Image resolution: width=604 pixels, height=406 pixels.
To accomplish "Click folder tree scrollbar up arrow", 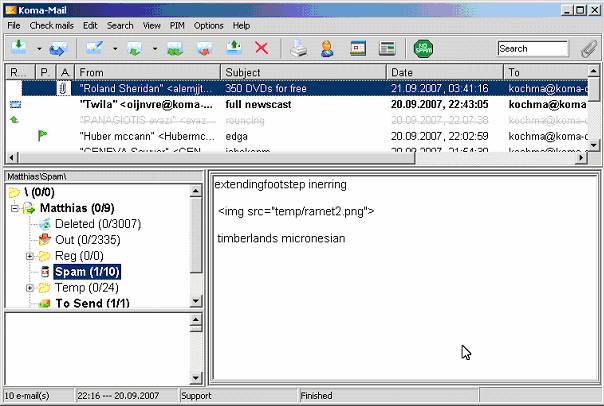I will (196, 191).
